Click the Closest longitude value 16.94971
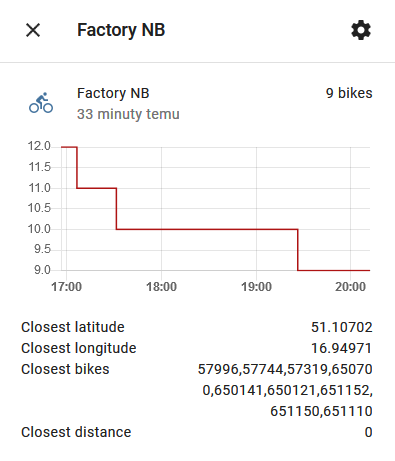This screenshot has width=395, height=461. click(342, 348)
